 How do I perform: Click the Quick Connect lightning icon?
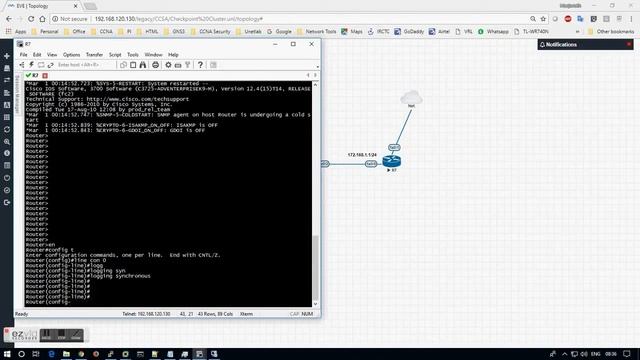31,65
